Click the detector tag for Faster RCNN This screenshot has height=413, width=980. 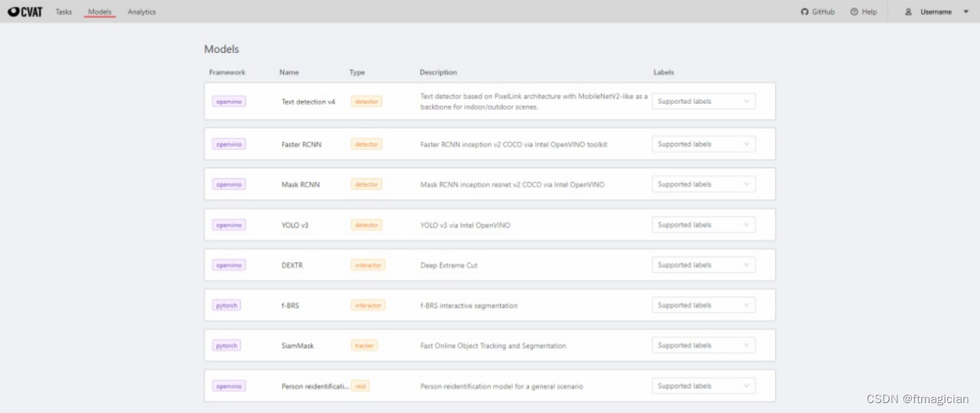[x=367, y=144]
